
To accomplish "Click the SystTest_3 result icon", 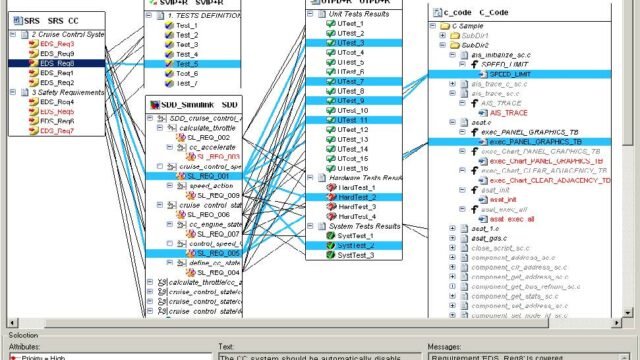I will [x=331, y=255].
